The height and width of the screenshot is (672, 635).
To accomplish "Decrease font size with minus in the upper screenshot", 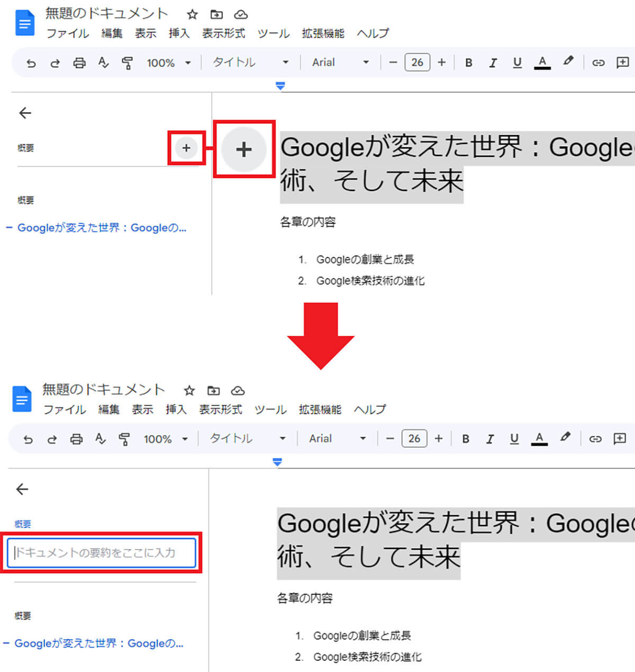I will (393, 62).
